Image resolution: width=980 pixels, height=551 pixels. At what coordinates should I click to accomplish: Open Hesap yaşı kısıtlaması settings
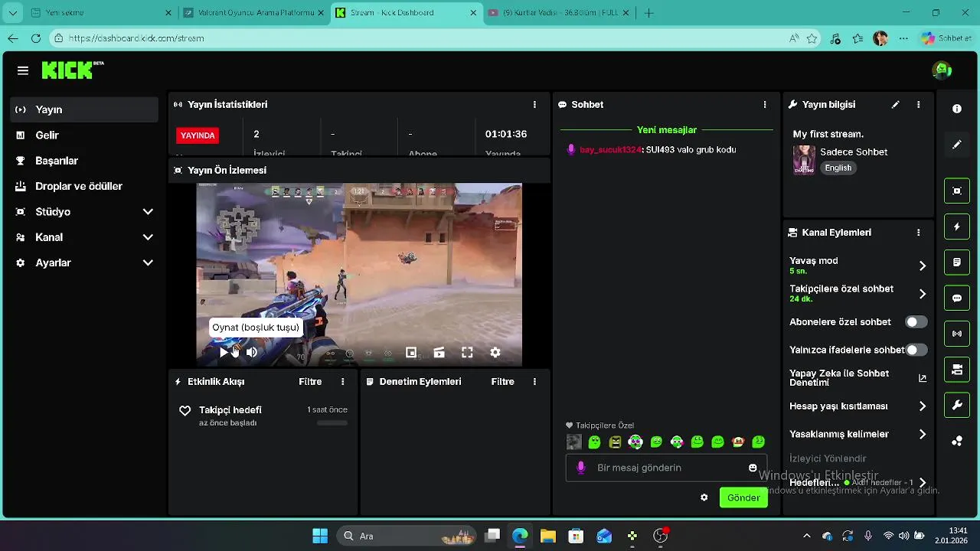[x=857, y=406]
